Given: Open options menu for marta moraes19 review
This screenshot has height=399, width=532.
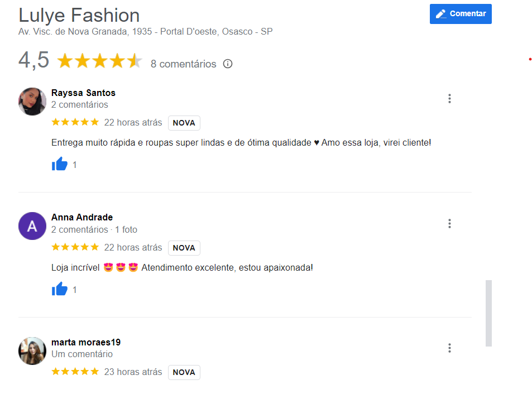Looking at the screenshot, I should click(449, 348).
